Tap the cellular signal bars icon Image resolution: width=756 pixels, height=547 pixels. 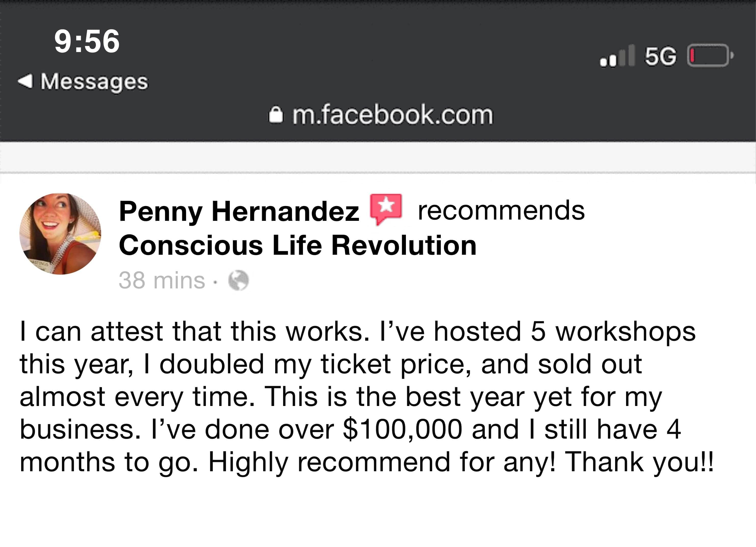(x=617, y=56)
